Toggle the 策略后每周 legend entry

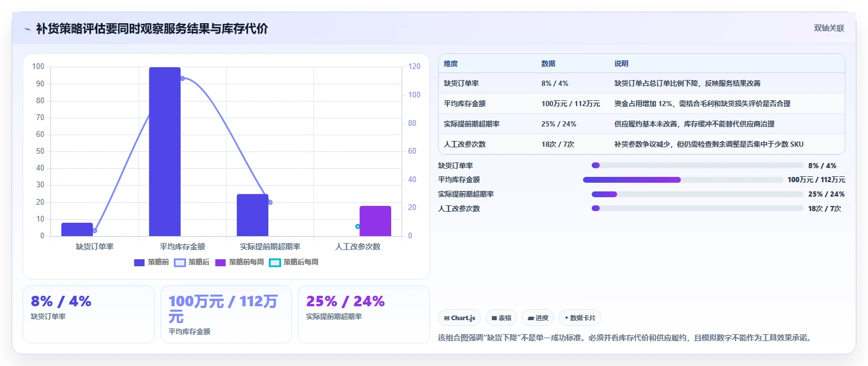[x=294, y=262]
